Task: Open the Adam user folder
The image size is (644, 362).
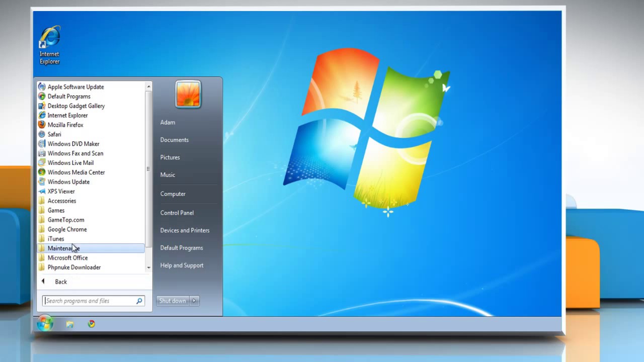Action: 168,122
